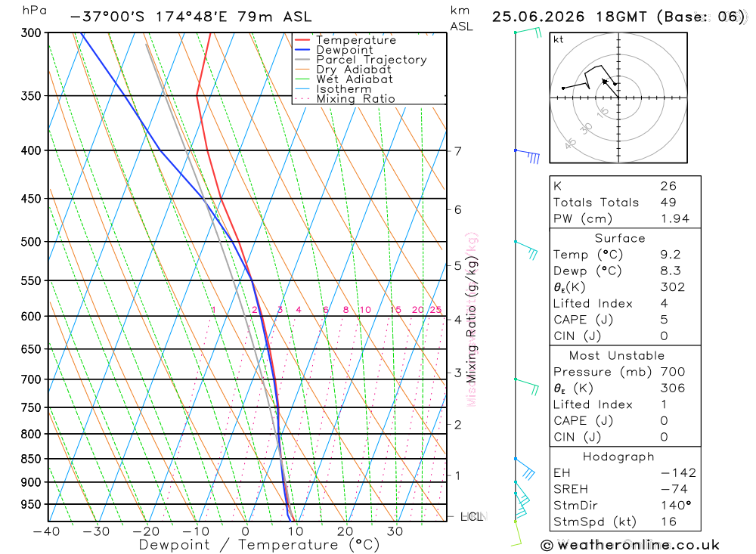Image resolution: width=756 pixels, height=554 pixels.
Task: Click the EH value −142
Action: pos(678,473)
